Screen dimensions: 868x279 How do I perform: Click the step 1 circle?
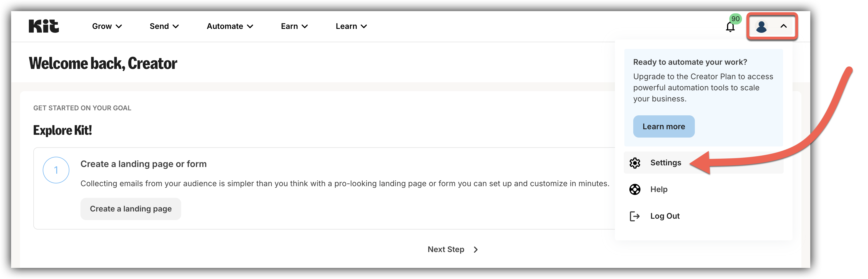tap(56, 170)
